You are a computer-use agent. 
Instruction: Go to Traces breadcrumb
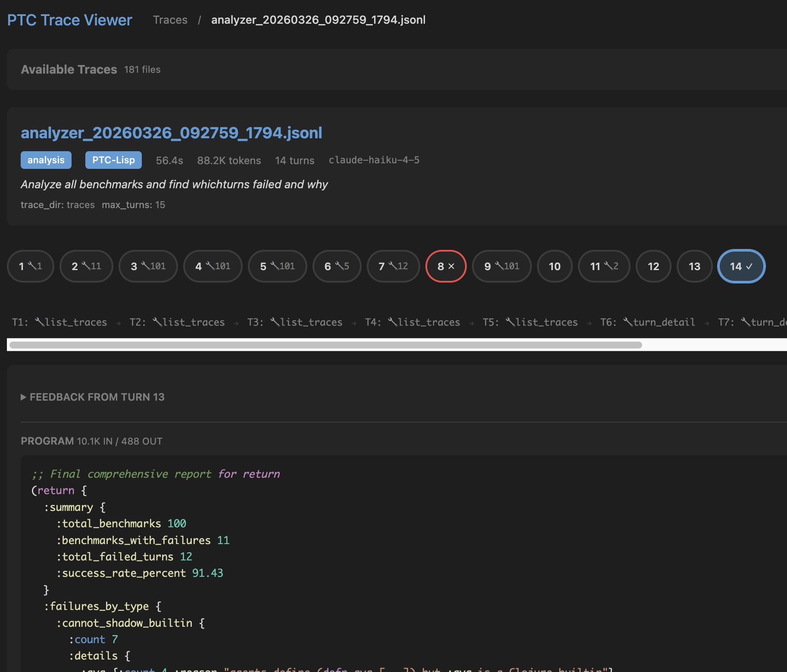170,20
